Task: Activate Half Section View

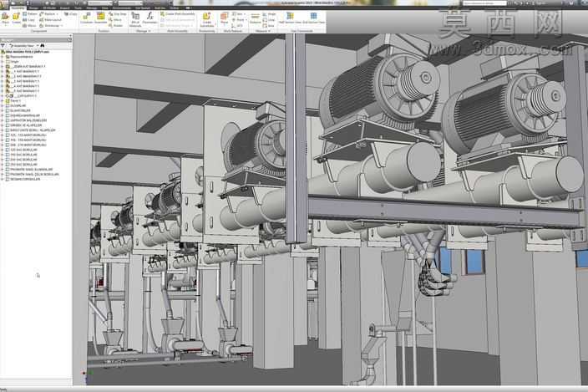Action: point(290,18)
